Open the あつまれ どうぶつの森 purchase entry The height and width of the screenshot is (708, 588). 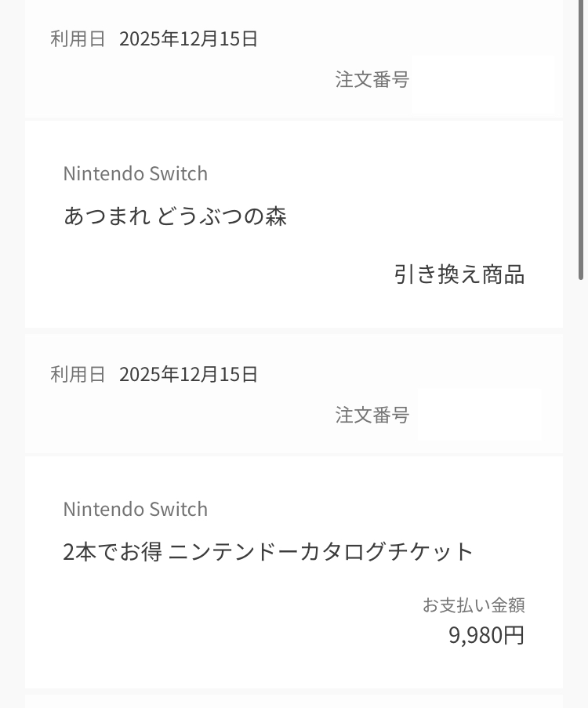(175, 216)
